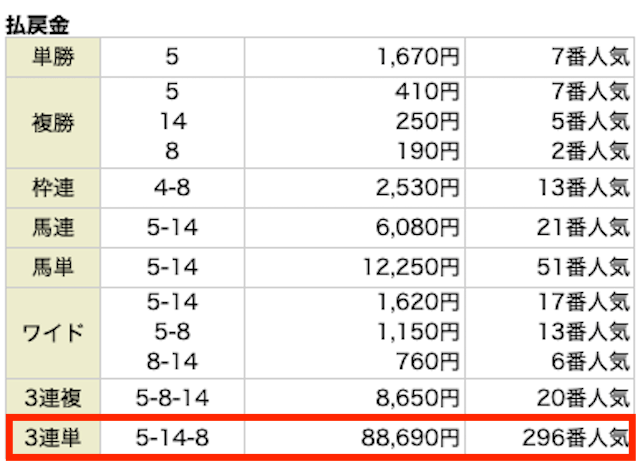Select the 5-8-14 combination cell
The height and width of the screenshot is (464, 640).
pos(172,397)
